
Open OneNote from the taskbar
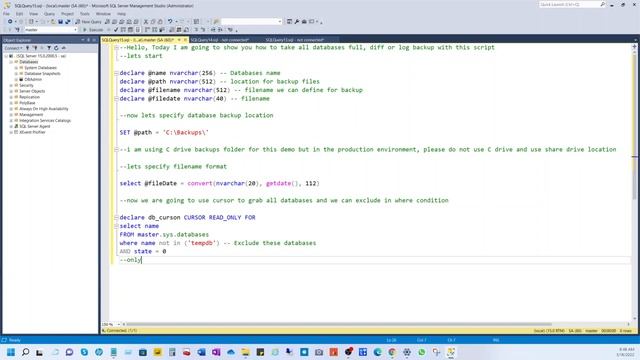point(216,352)
